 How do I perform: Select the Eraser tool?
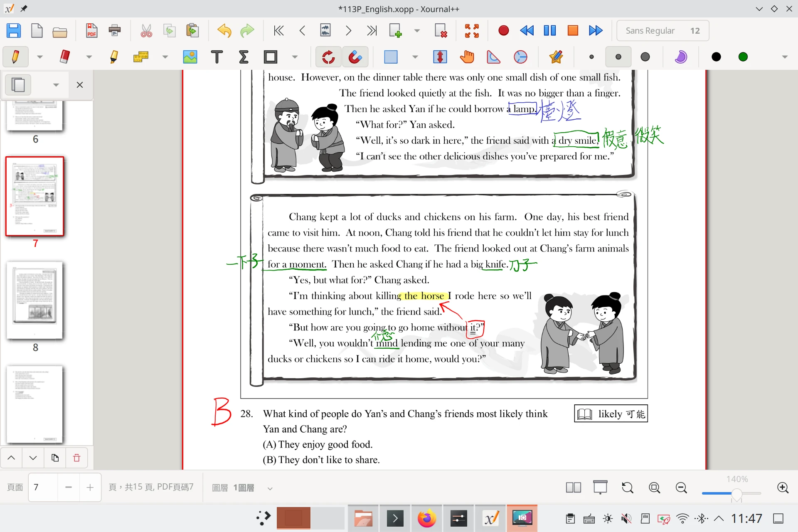coord(65,57)
